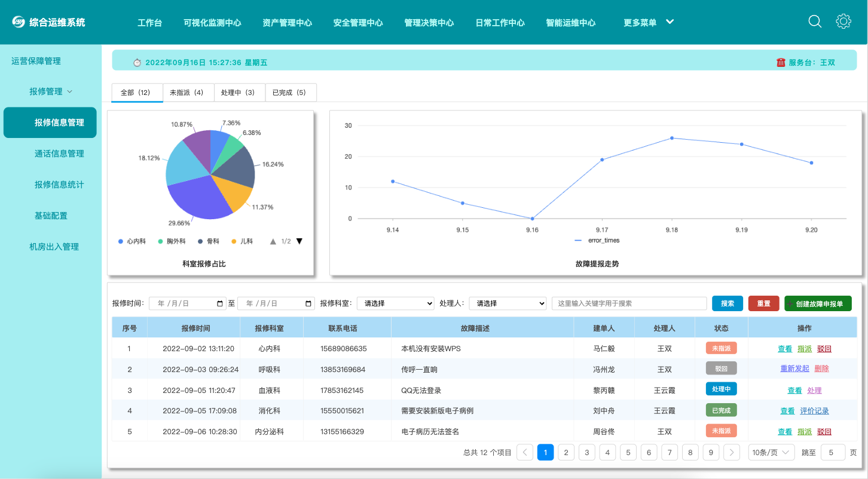Click the 跳至 page number input
Viewport: 868px width, 479px height.
point(833,452)
